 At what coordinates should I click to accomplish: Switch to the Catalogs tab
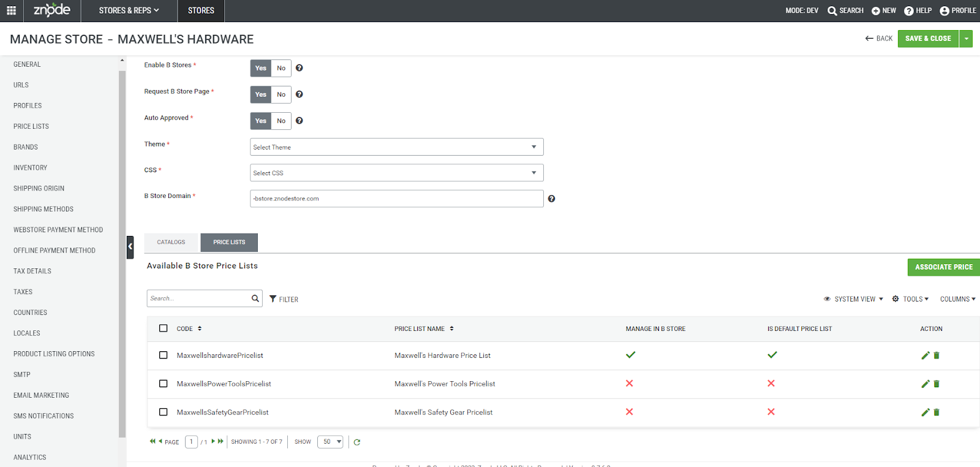tap(171, 242)
